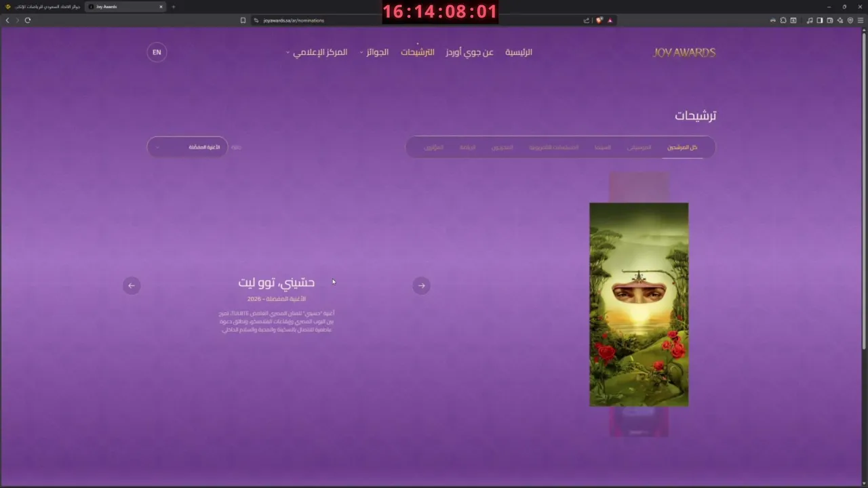The height and width of the screenshot is (488, 868).
Task: Open site settings icon beside joyawards.sa URL
Action: coord(256,20)
